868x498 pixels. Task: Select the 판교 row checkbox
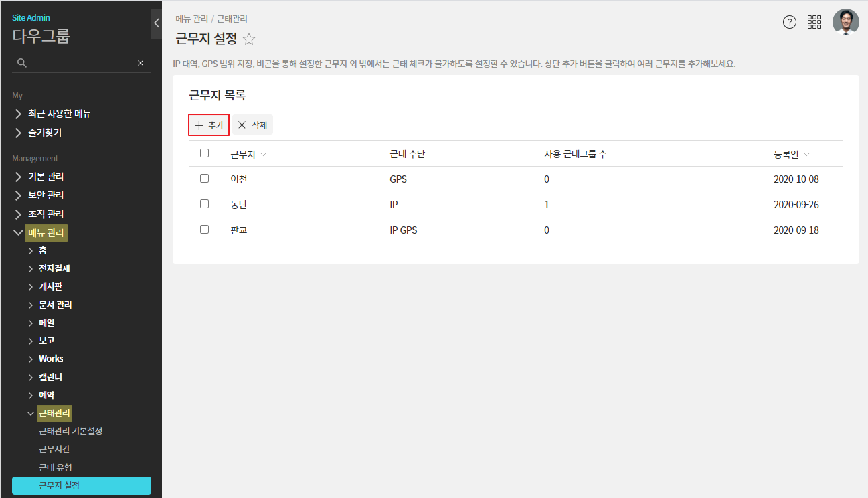pos(205,230)
